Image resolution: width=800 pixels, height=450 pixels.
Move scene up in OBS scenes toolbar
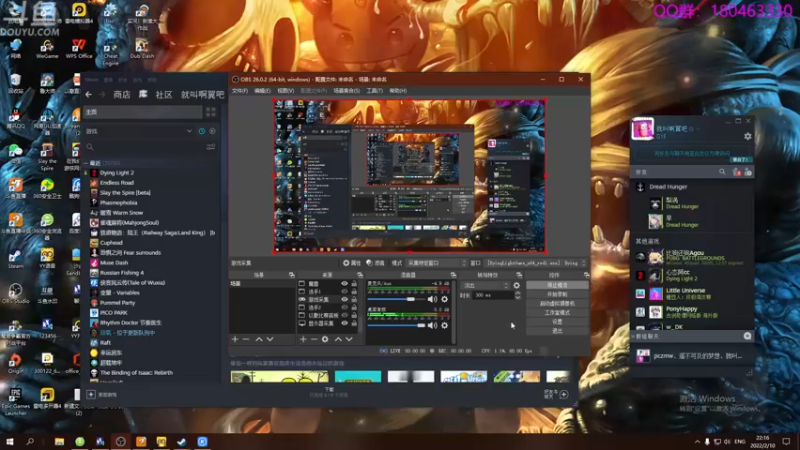(x=259, y=339)
